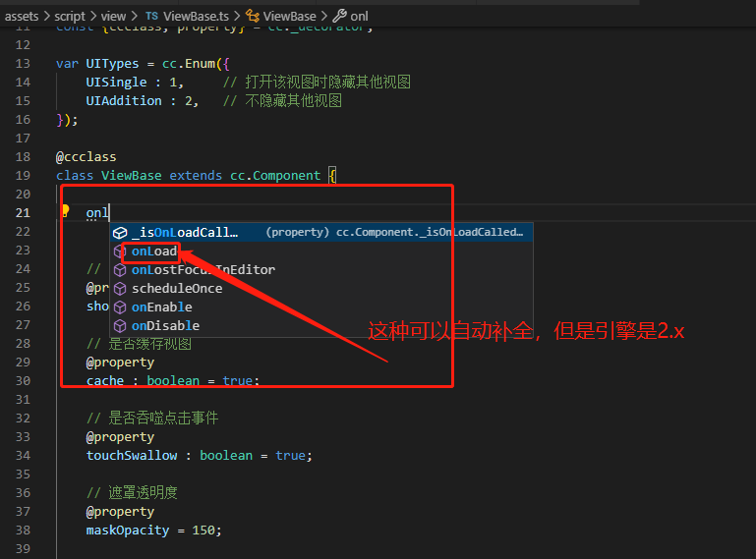Screen dimensions: 756x559
Task: Choose onEnable from the completion list
Action: tap(321, 307)
